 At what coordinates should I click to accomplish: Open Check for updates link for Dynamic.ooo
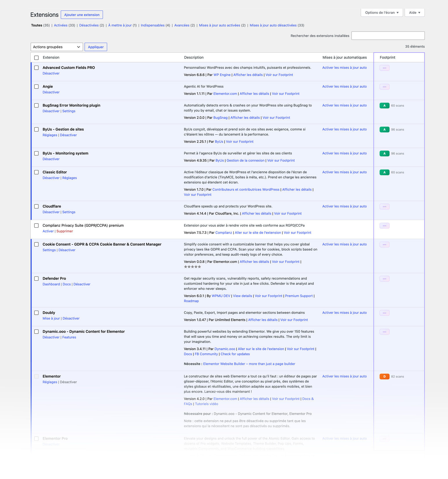[x=235, y=354]
